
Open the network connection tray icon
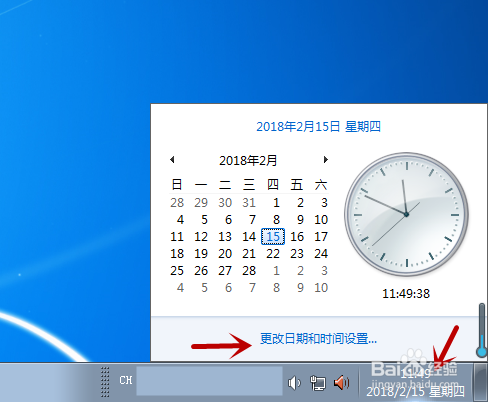[317, 383]
